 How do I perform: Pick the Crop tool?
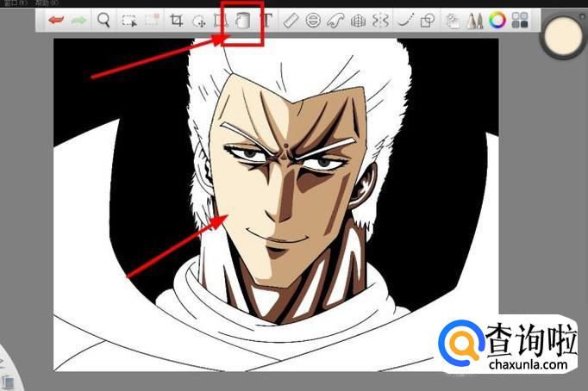(176, 20)
